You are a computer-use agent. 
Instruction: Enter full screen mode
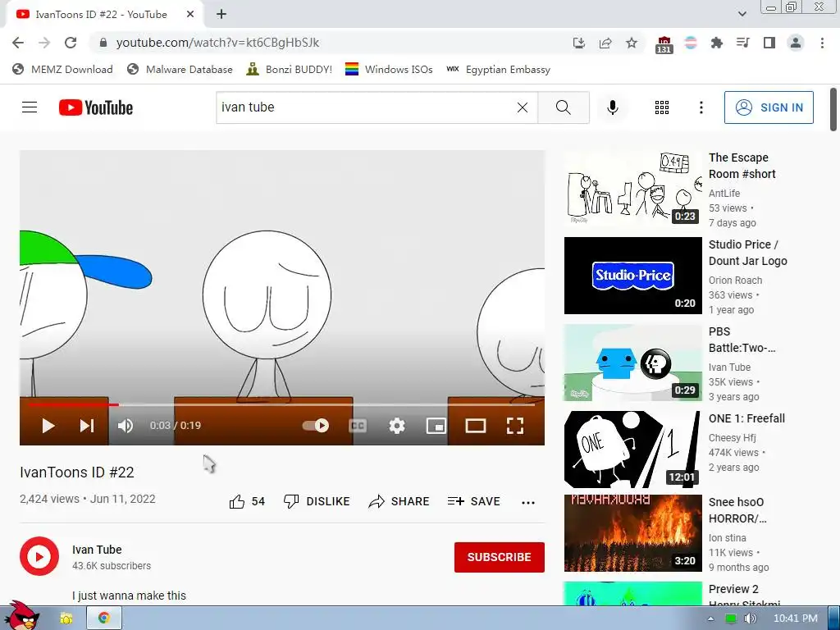pyautogui.click(x=515, y=426)
